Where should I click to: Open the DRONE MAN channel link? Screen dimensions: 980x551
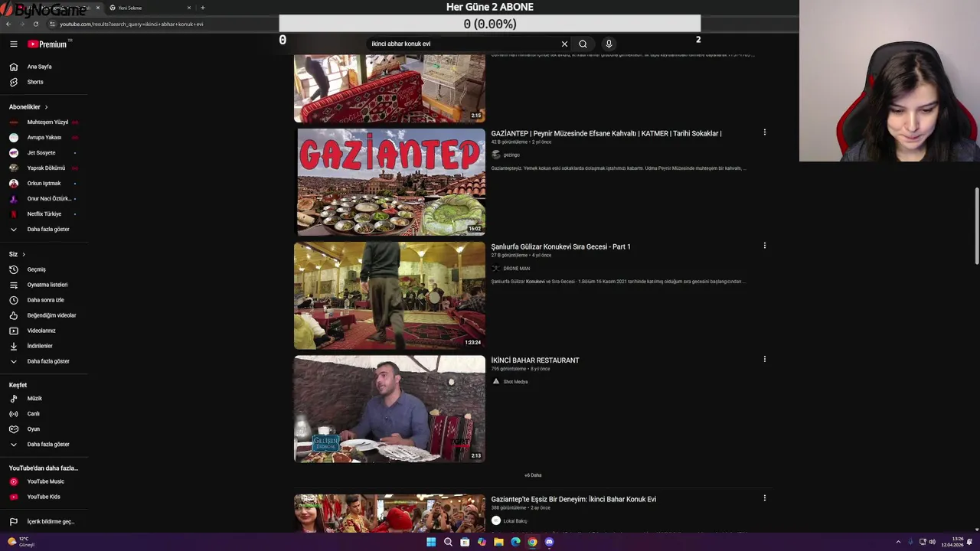[x=516, y=269]
